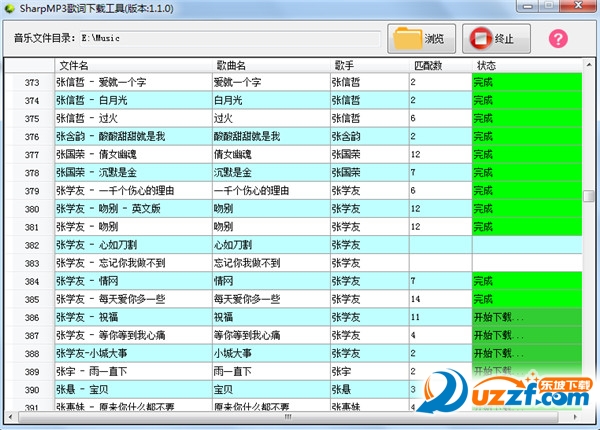The height and width of the screenshot is (430, 600).
Task: Click 开始下载 status in row 386
Action: 527,317
